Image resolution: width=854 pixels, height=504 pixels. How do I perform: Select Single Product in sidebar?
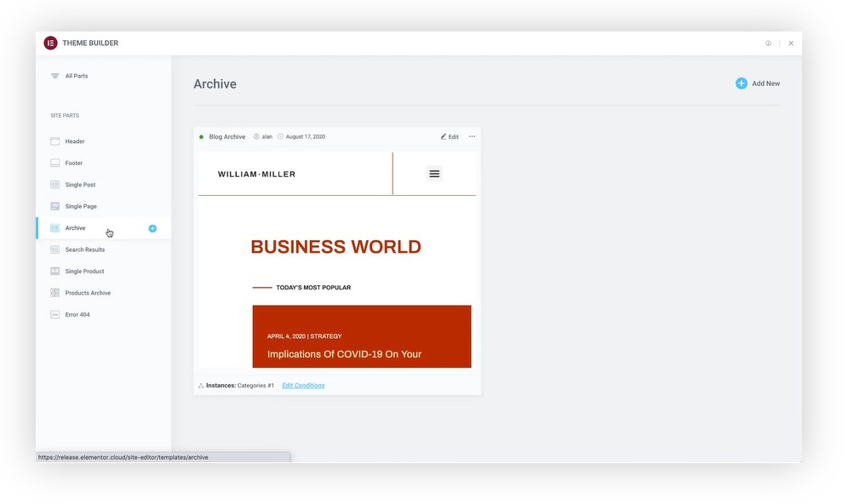pos(83,272)
